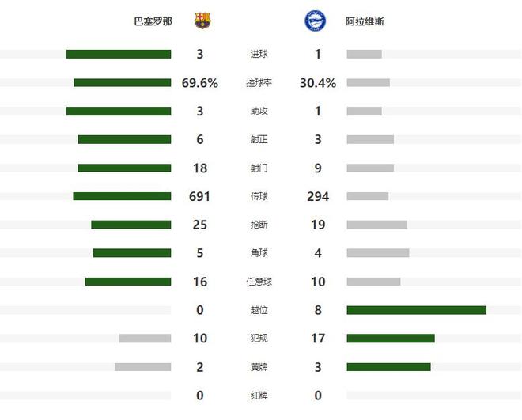Click Alavés's green 犯规 bar
The height and width of the screenshot is (420, 522).
[391, 339]
